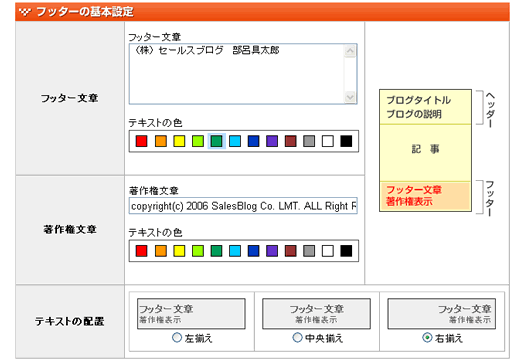Pick red swatch for copyright text color
The width and height of the screenshot is (525, 360).
tap(141, 250)
